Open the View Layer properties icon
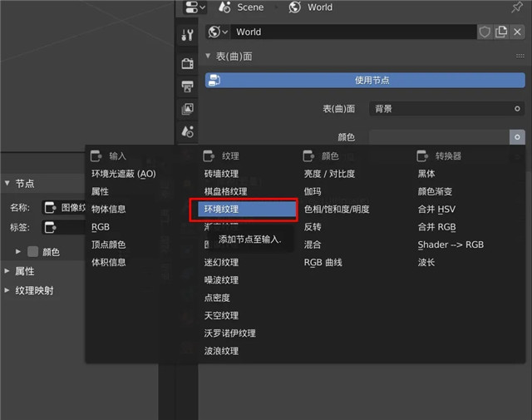This screenshot has height=420, width=532. coord(187,109)
